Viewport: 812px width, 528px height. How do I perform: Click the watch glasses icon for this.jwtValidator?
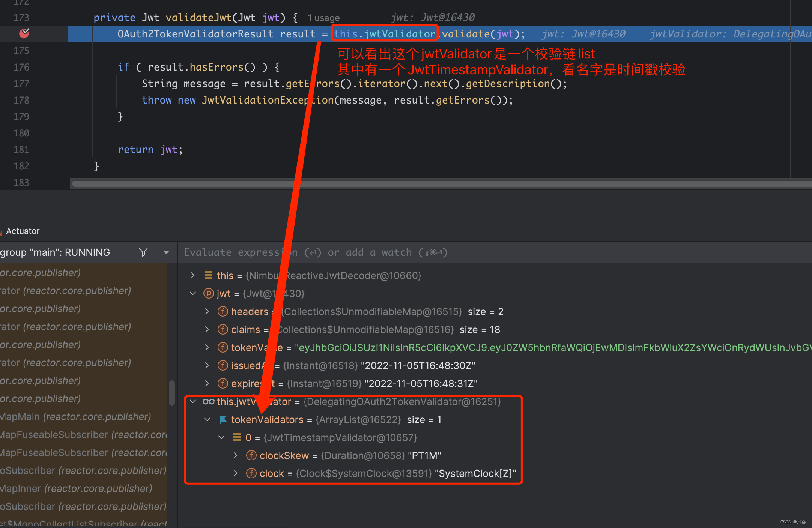coord(208,402)
